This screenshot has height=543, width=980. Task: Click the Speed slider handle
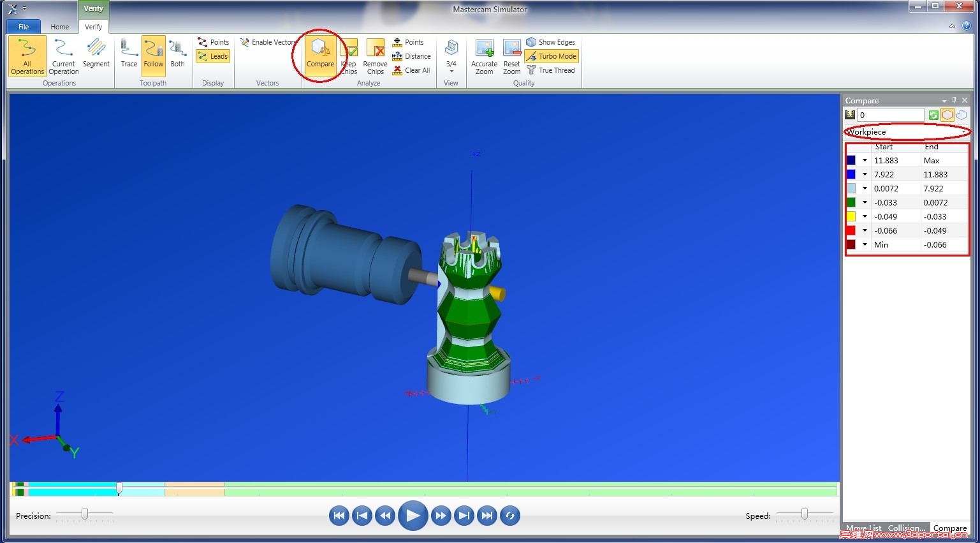pos(805,514)
